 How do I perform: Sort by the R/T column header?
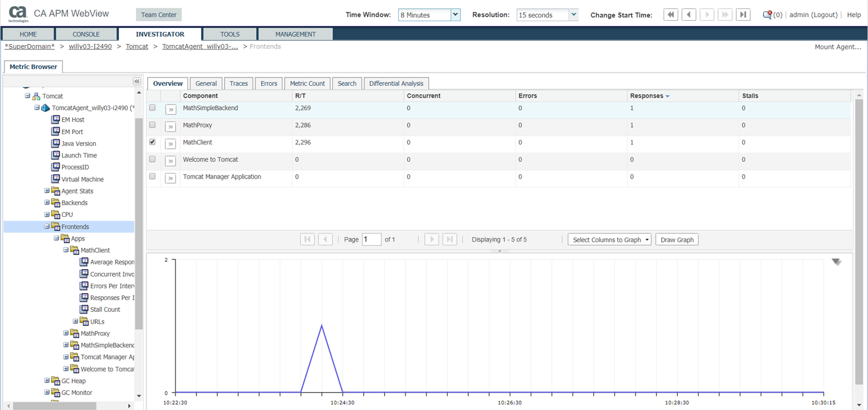pyautogui.click(x=348, y=96)
